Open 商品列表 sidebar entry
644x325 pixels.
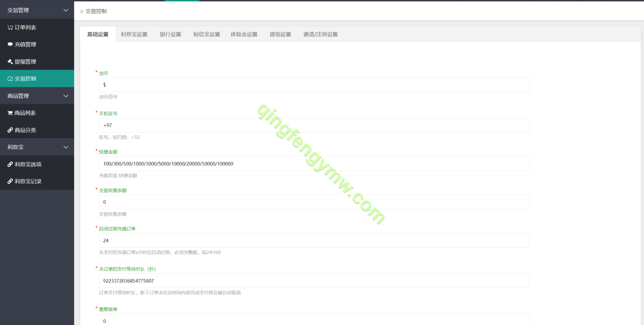pos(37,113)
